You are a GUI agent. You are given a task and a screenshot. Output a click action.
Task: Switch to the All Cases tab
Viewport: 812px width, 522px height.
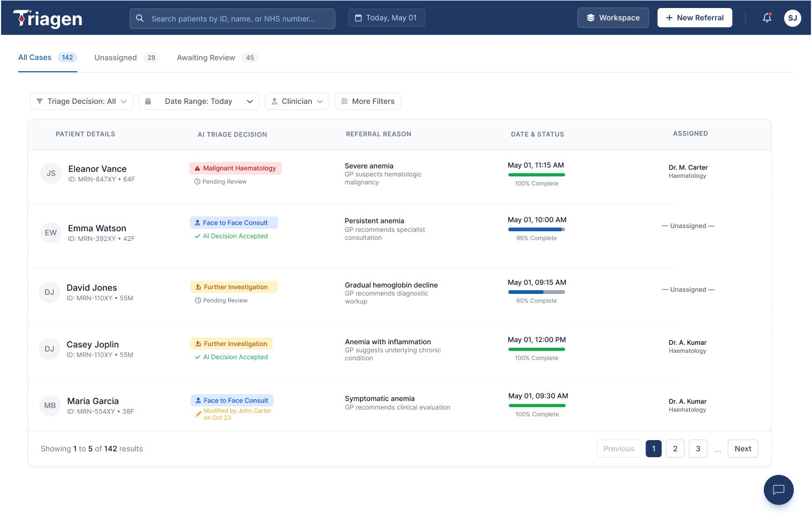pyautogui.click(x=47, y=58)
